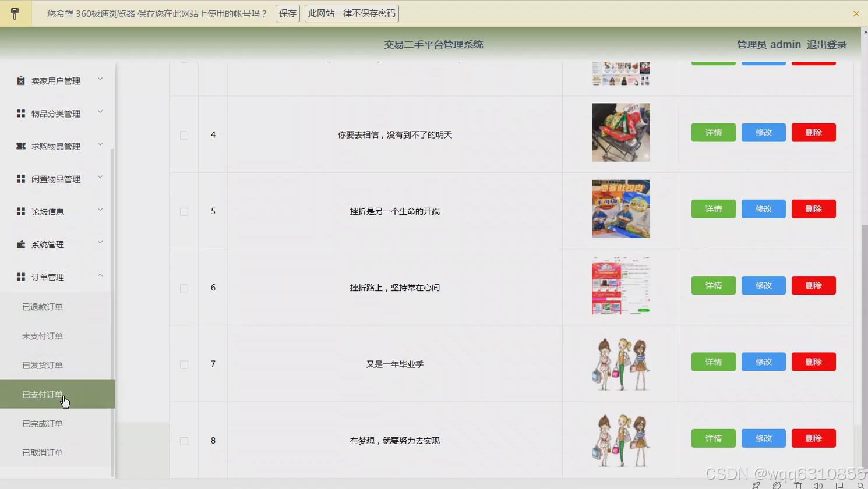Expand the 求购物品管理 menu chevron
868x489 pixels.
click(100, 144)
